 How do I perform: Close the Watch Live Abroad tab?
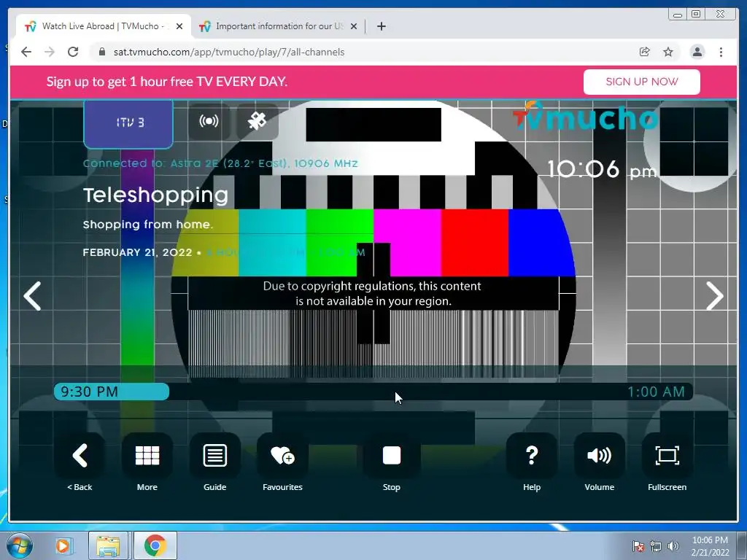click(x=179, y=26)
